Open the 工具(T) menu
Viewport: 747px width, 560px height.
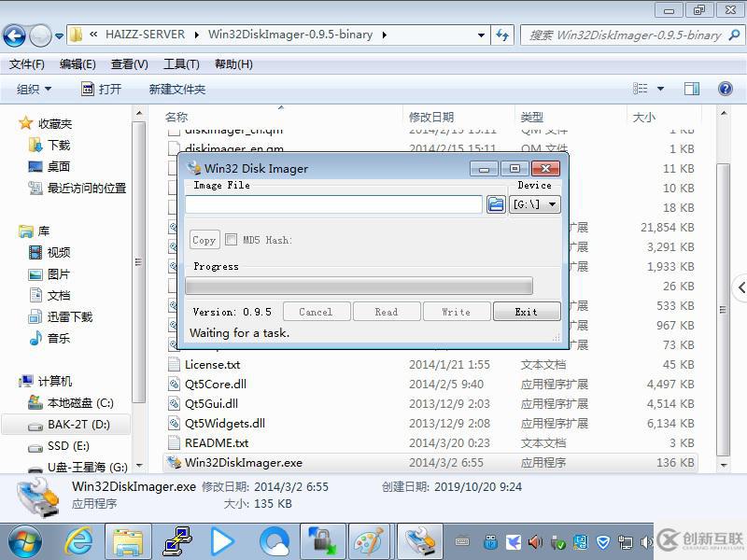[x=181, y=63]
